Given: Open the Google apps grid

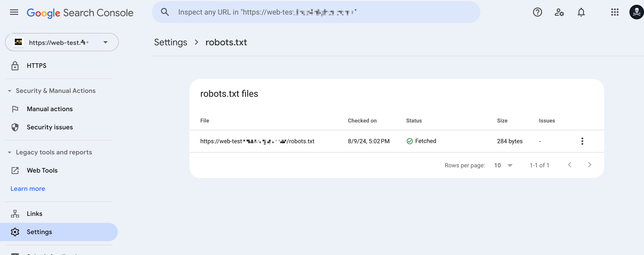Looking at the screenshot, I should (x=615, y=12).
